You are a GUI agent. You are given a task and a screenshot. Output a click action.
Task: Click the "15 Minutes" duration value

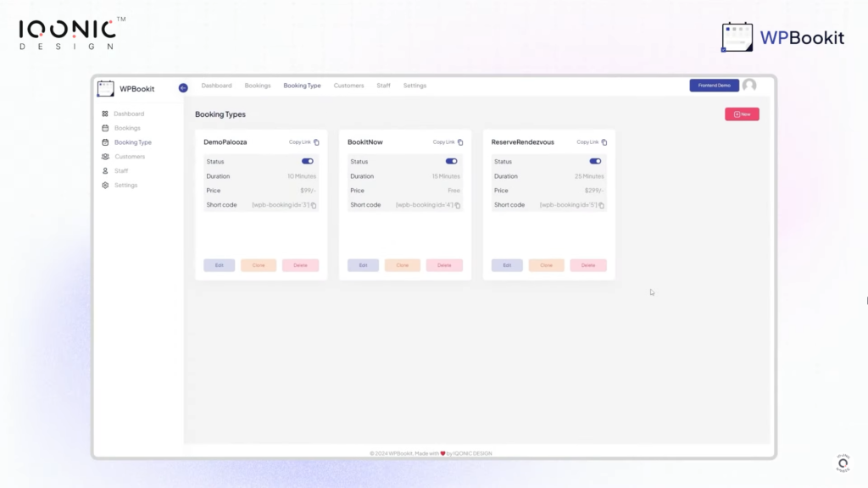point(446,176)
